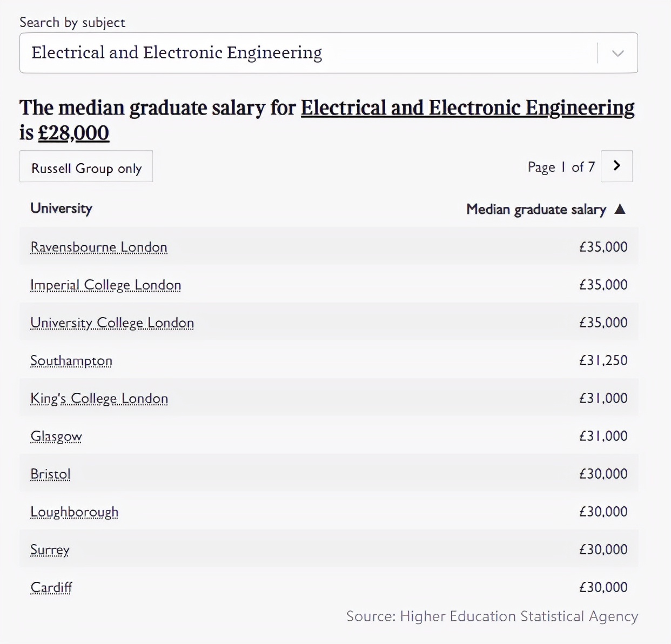Screen dimensions: 671x644
Task: Open the Loughborough university link
Action: click(75, 512)
